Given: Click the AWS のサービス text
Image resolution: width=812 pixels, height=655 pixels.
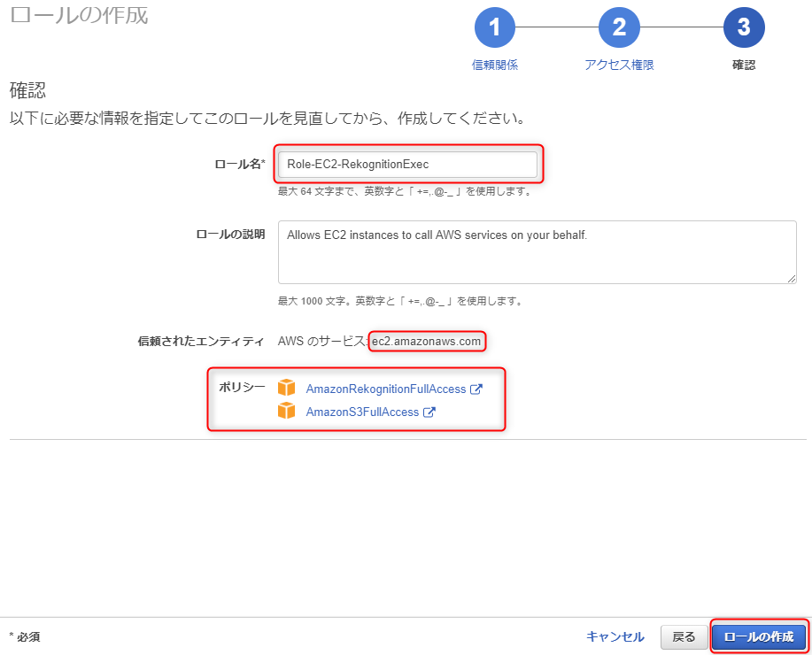Looking at the screenshot, I should pyautogui.click(x=322, y=342).
